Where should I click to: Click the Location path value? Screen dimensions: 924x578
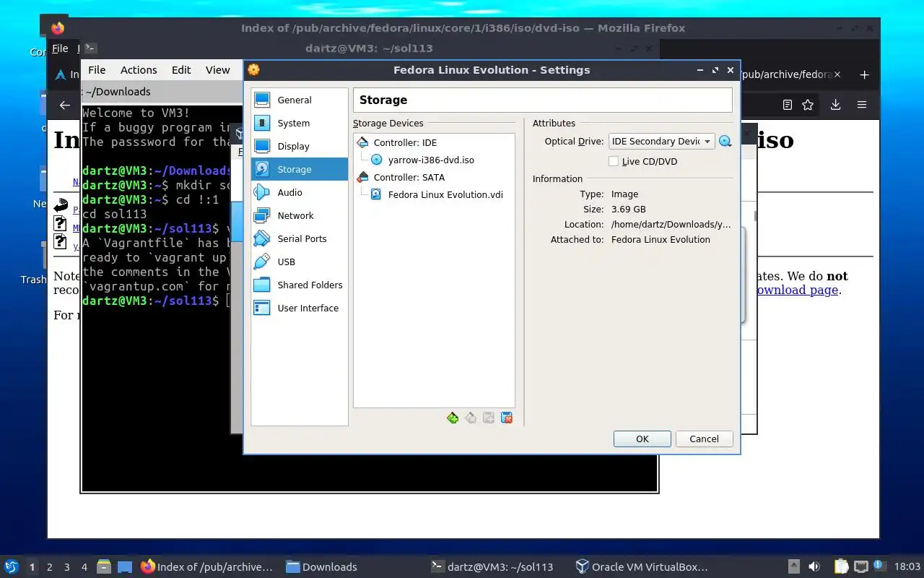[671, 225]
